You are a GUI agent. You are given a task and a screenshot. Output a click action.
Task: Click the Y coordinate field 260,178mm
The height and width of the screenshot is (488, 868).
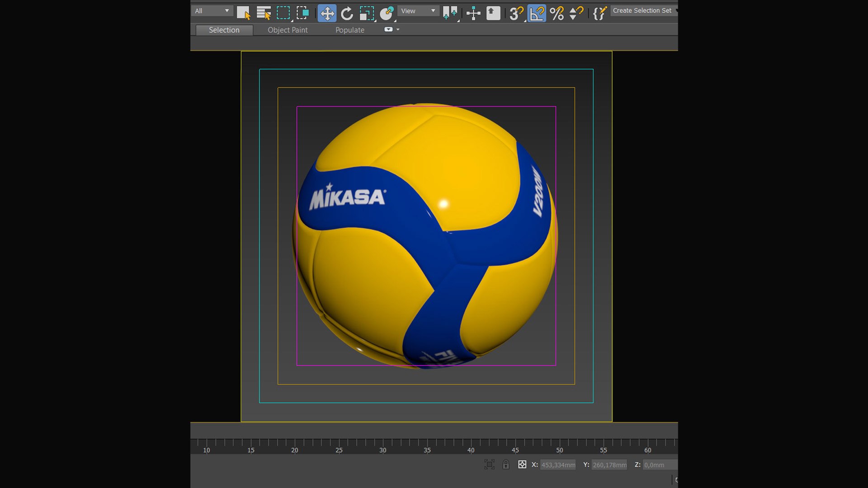tap(609, 465)
